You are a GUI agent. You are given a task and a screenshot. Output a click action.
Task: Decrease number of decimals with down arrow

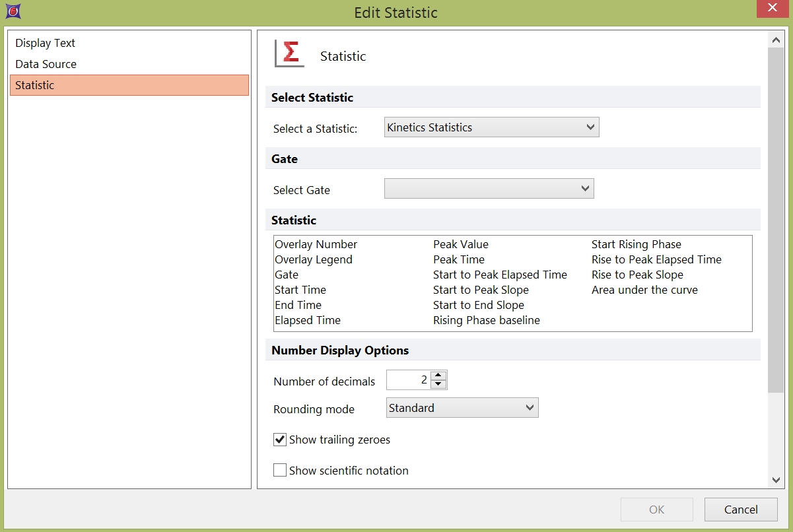coord(438,384)
